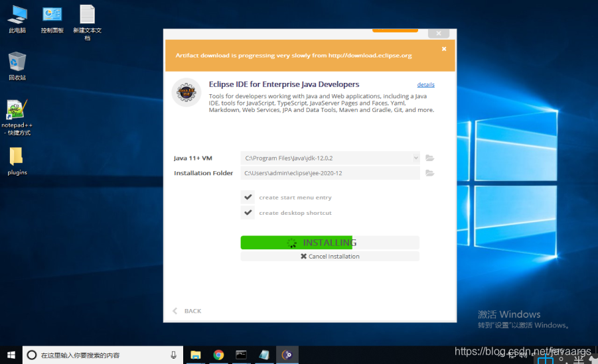The image size is (598, 364).
Task: Click the Installation Folder path field
Action: point(331,173)
